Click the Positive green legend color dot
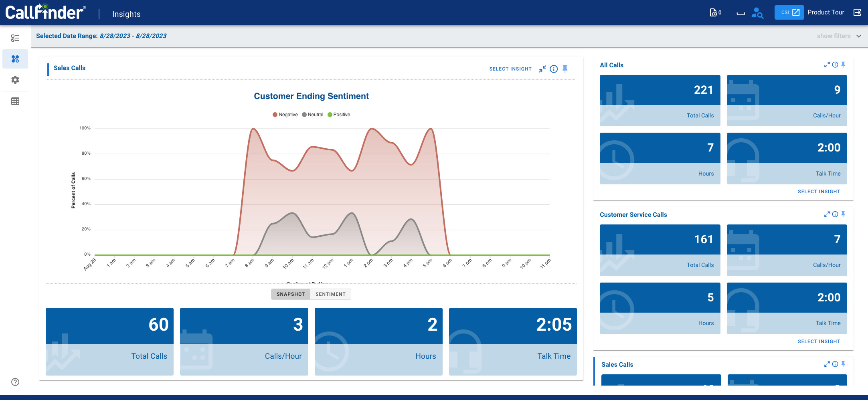868x400 pixels. (x=330, y=115)
